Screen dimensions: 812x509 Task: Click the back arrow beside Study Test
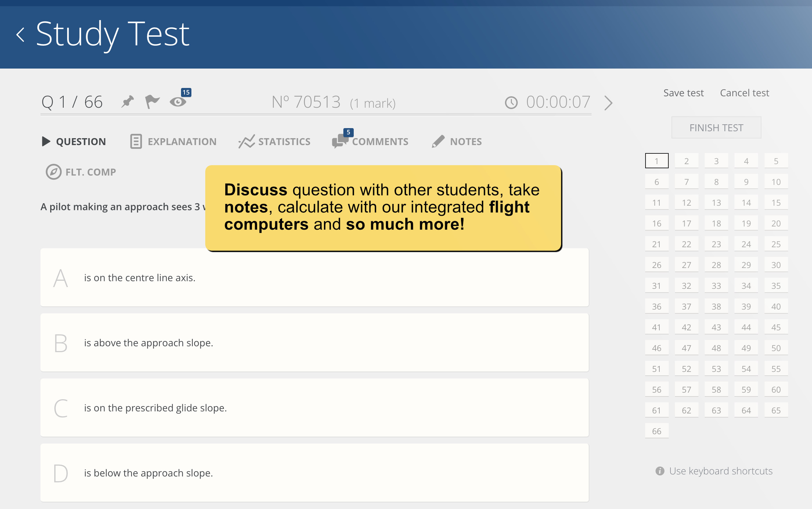point(21,35)
